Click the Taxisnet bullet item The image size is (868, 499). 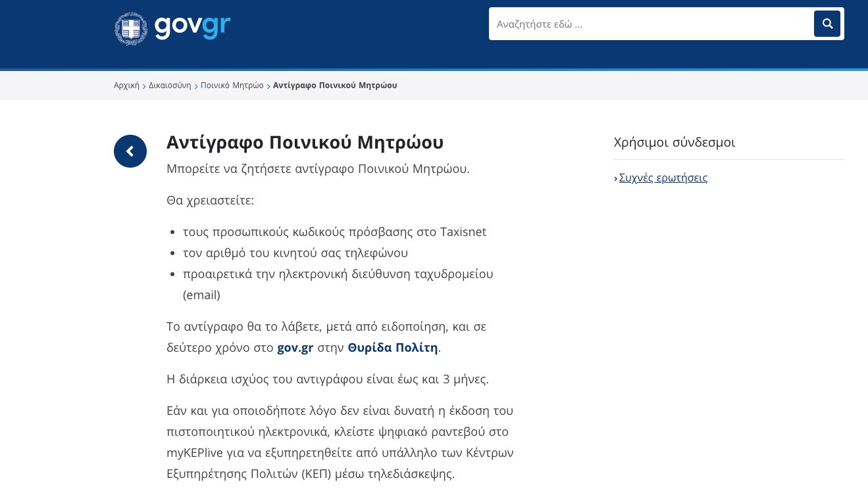pos(334,232)
